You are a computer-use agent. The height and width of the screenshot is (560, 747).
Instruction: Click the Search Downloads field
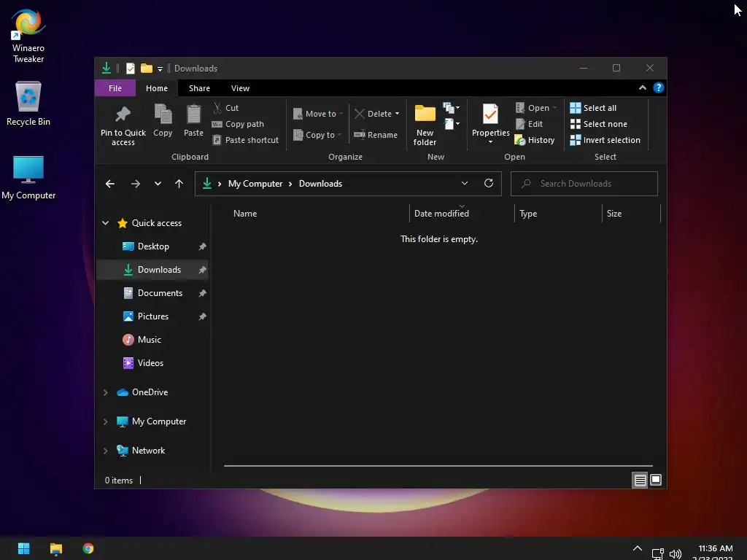tap(584, 184)
